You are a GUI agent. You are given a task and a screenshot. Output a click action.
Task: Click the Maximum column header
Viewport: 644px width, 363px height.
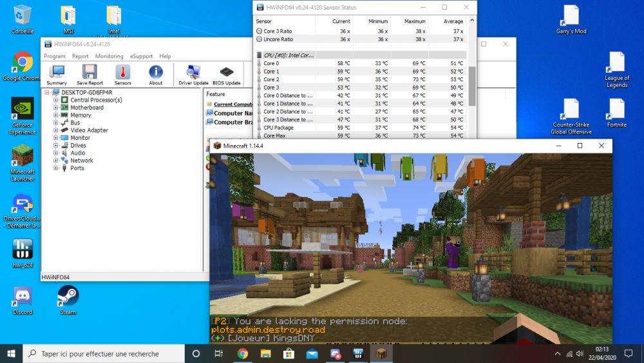pyautogui.click(x=415, y=21)
